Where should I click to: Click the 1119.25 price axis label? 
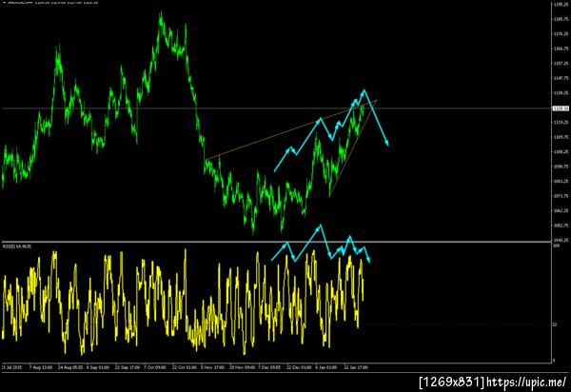tap(561, 123)
